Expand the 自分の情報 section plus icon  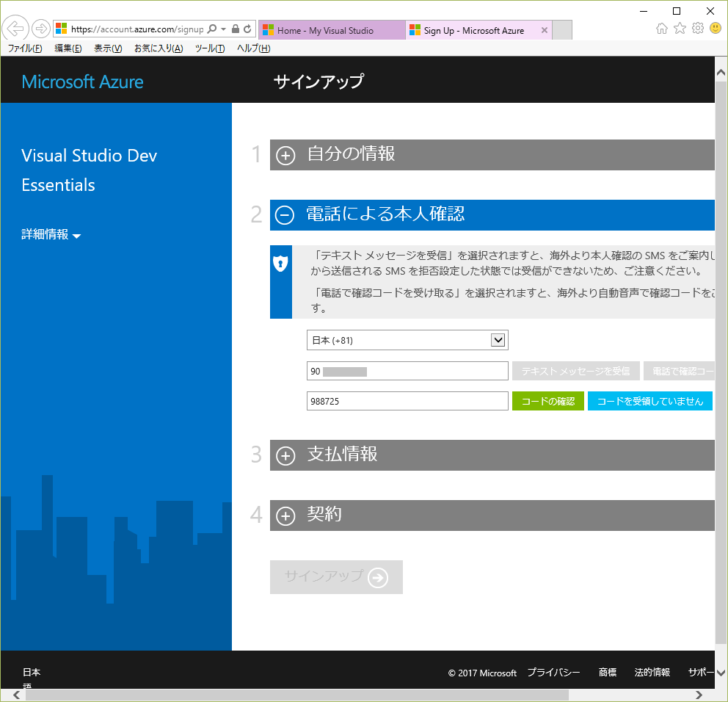285,155
